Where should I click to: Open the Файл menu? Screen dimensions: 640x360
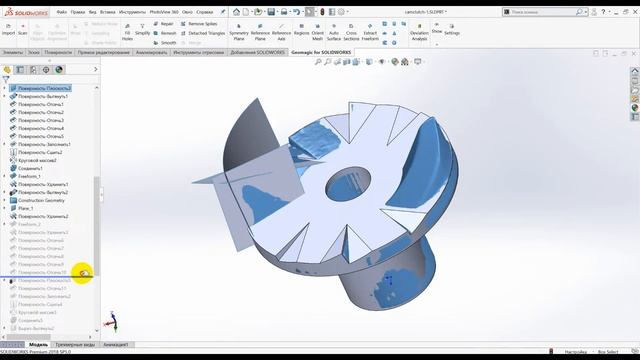pyautogui.click(x=62, y=12)
